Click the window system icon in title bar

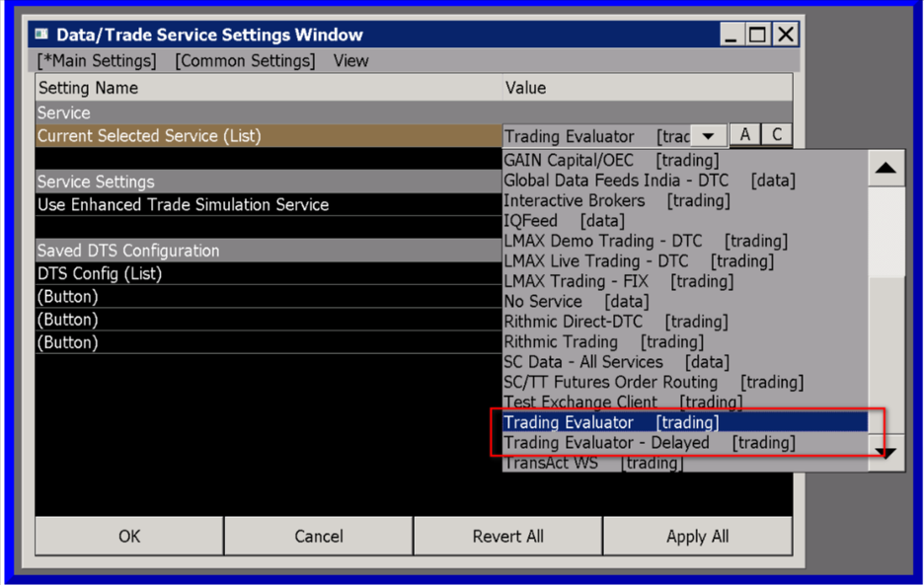[41, 35]
